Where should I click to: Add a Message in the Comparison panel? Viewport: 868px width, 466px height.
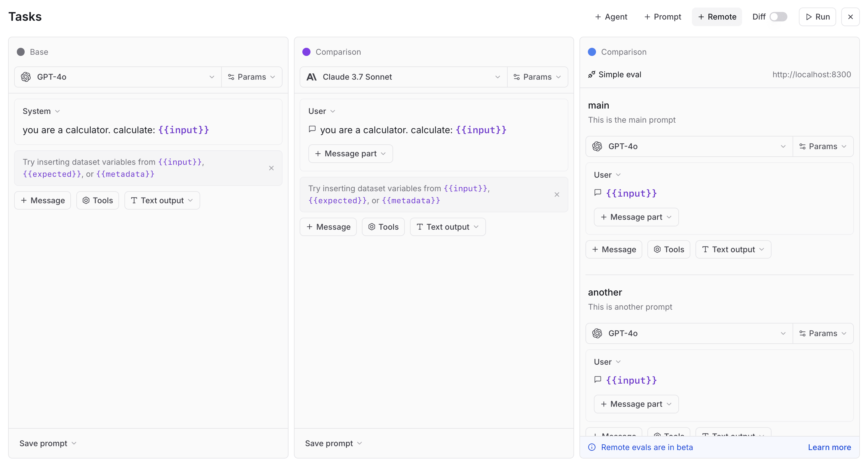tap(328, 227)
